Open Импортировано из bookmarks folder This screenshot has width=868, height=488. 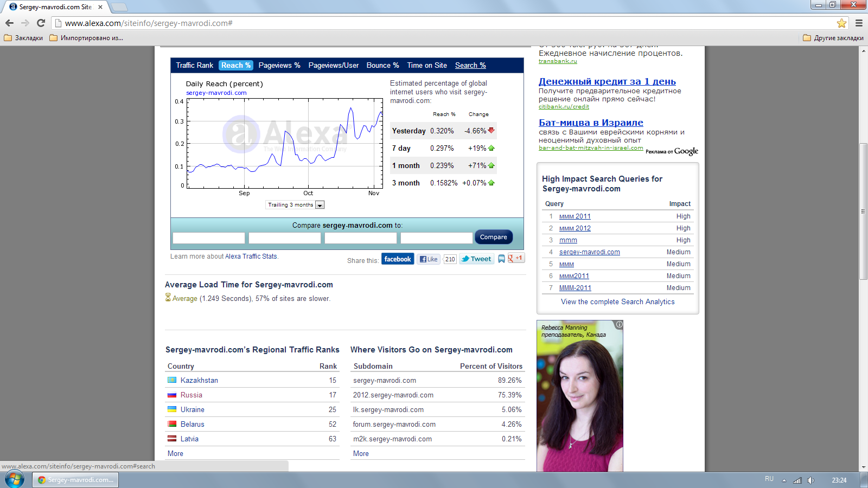click(x=86, y=38)
